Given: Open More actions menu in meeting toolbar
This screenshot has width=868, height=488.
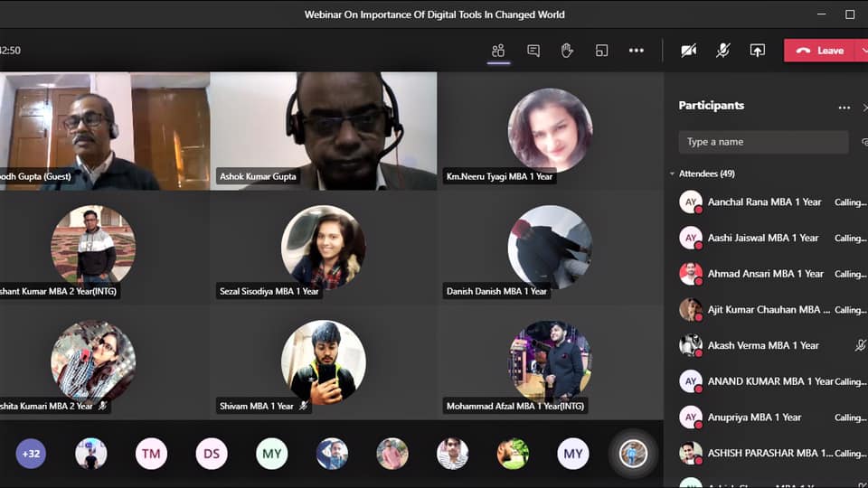Looking at the screenshot, I should [x=637, y=51].
